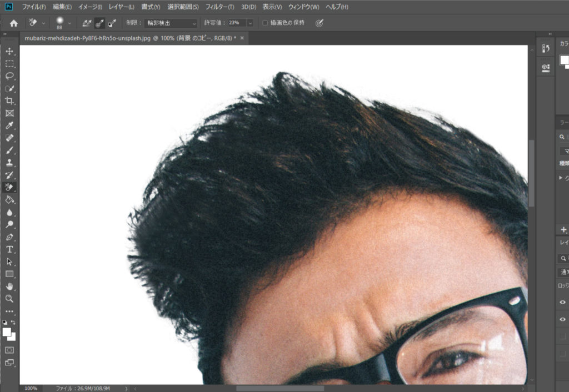Toggle visibility of the second layer eye
Viewport: 569px width, 392px height.
(562, 320)
